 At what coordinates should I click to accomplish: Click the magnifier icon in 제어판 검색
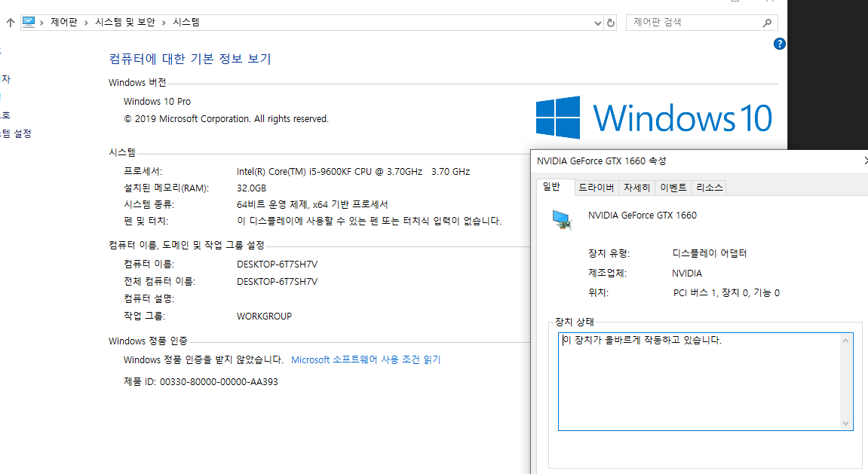(x=767, y=23)
